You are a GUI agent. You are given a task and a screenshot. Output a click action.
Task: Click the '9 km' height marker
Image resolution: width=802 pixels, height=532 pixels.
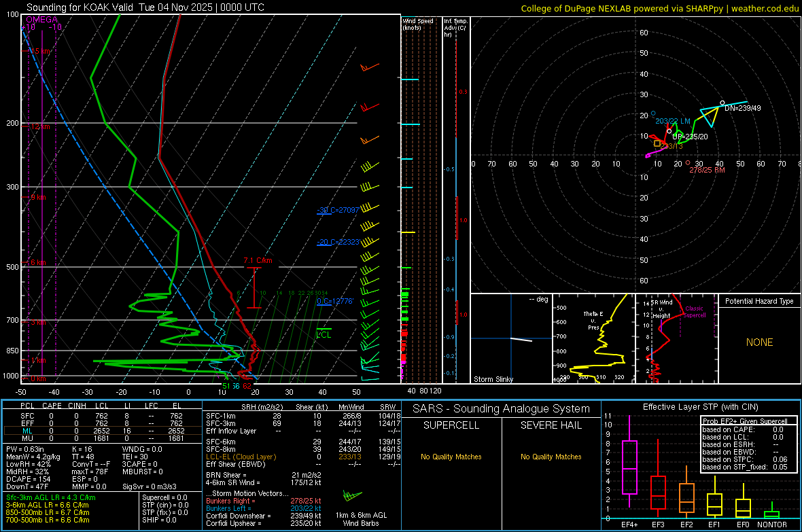coord(38,197)
